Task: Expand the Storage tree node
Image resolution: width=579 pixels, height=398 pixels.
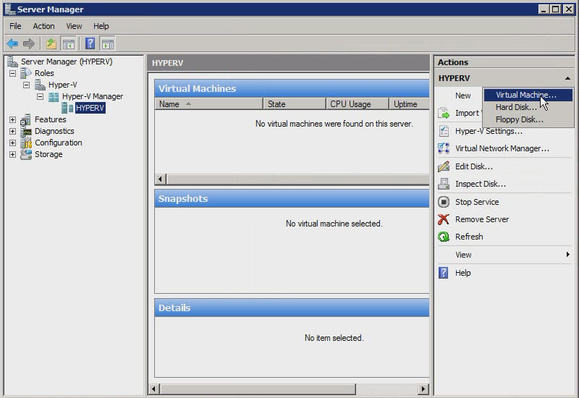Action: (13, 154)
